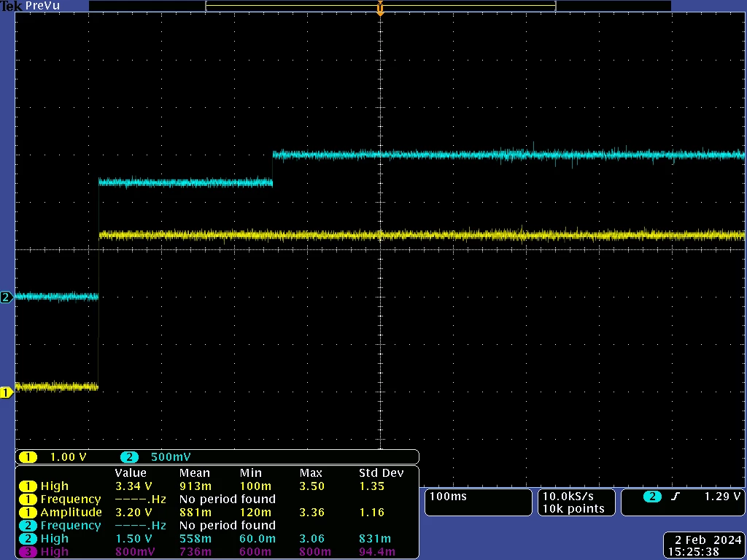The width and height of the screenshot is (747, 560).
Task: Click the trigger source channel 2 badge
Action: (652, 497)
